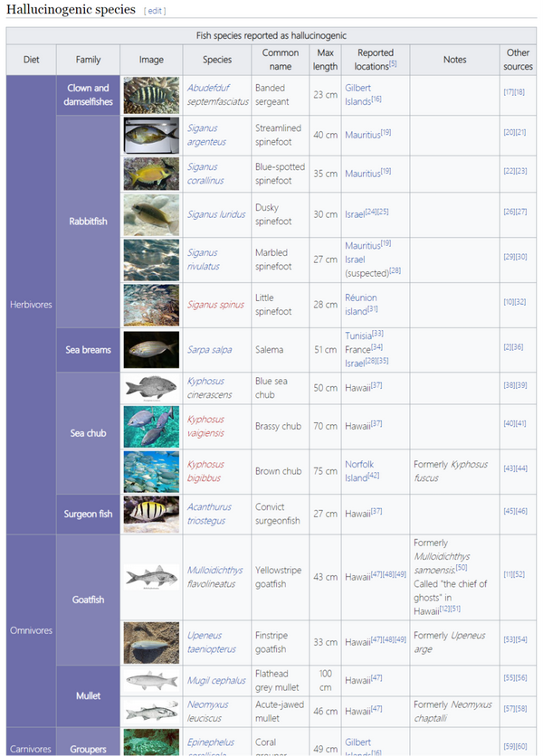
Task: Click the Réunion island location link
Action: (360, 305)
